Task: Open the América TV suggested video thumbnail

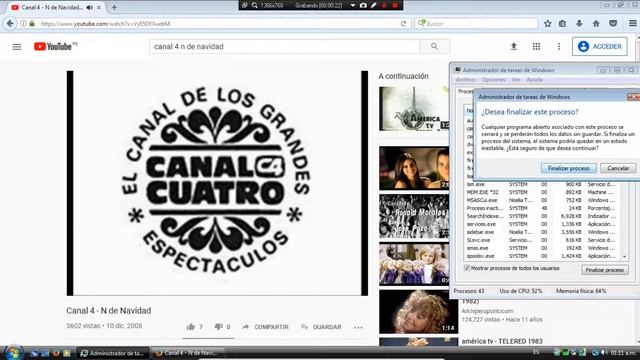Action: 414,109
